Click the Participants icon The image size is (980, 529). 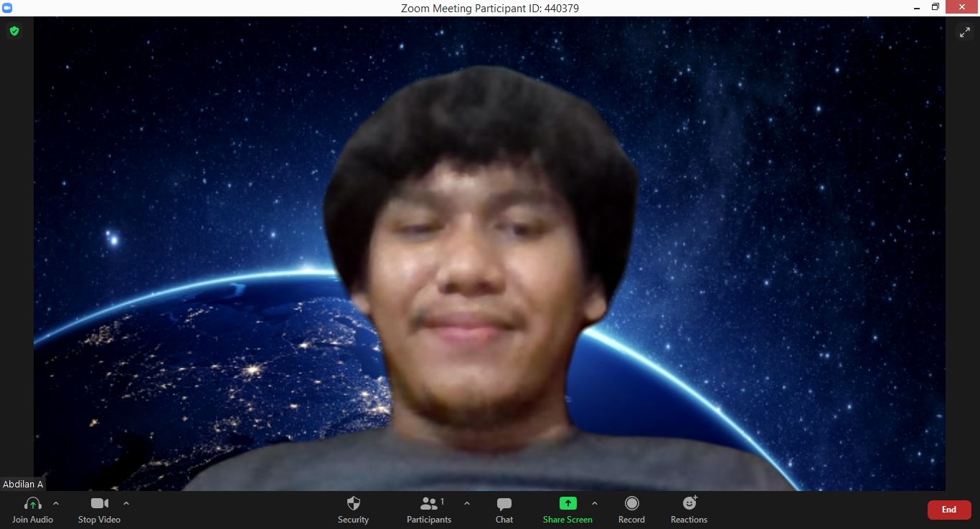428,504
